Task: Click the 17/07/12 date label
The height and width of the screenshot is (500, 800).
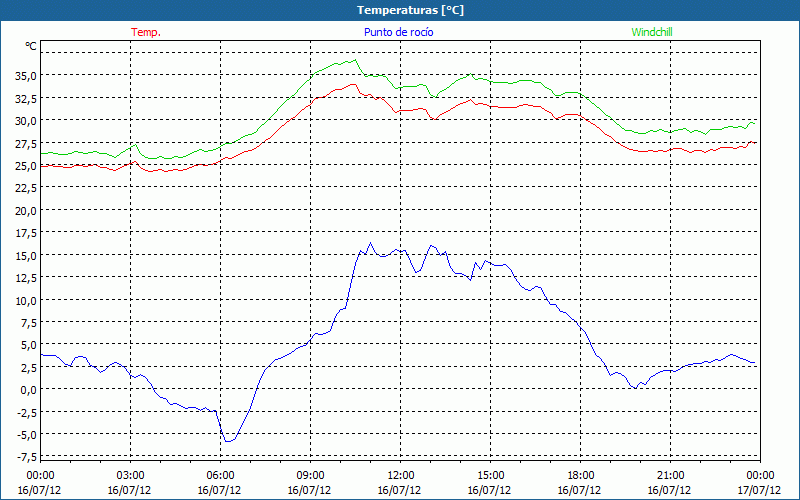Action: pyautogui.click(x=759, y=490)
